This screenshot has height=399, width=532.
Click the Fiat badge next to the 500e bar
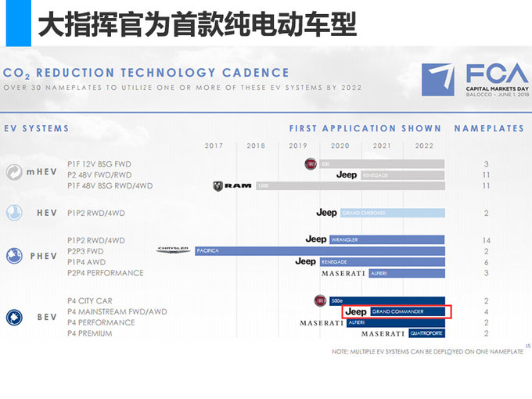[320, 300]
